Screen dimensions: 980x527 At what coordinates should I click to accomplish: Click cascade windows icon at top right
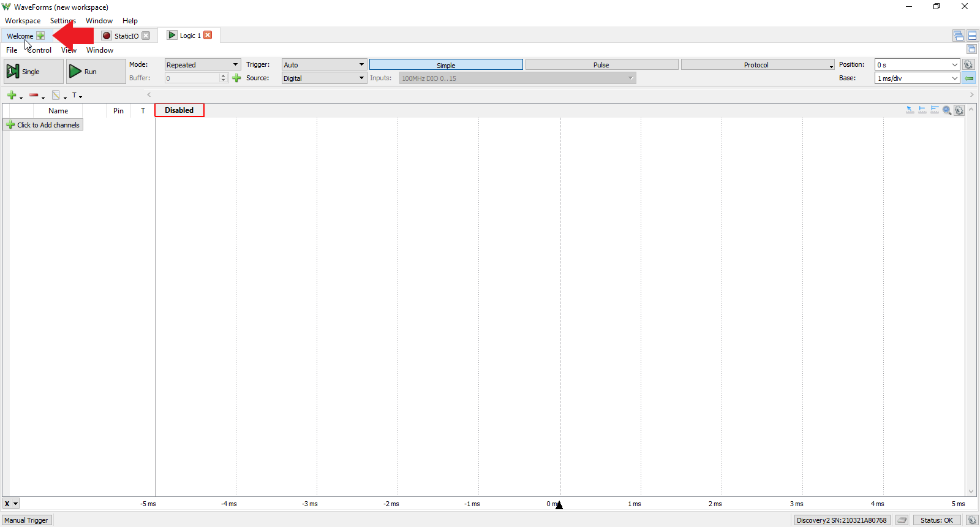959,36
